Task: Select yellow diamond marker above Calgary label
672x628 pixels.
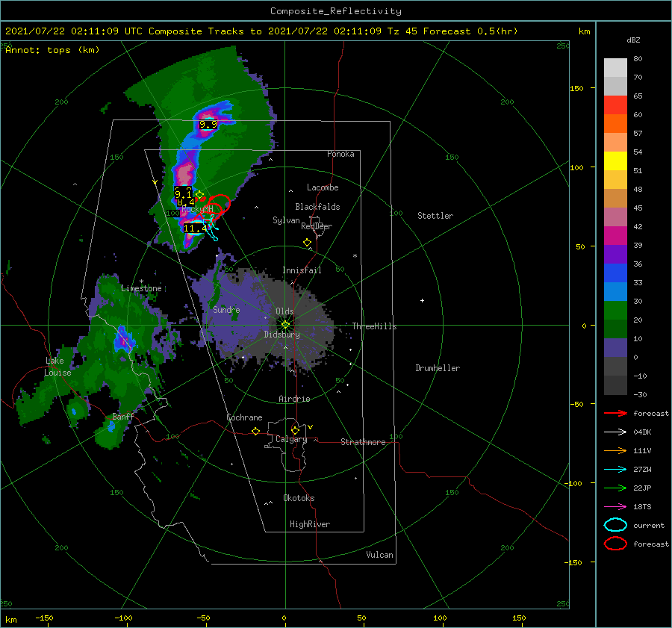Action: pyautogui.click(x=295, y=430)
